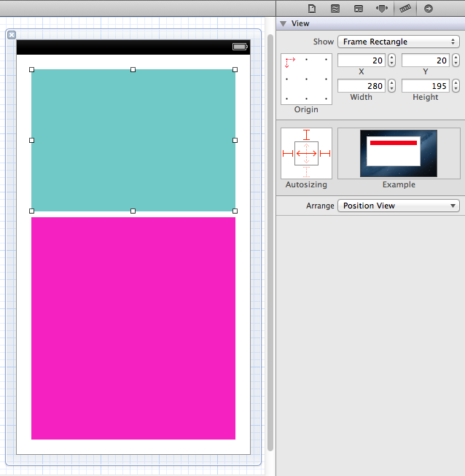This screenshot has height=476, width=465.
Task: Click the stepper beside the Width field
Action: (x=392, y=85)
